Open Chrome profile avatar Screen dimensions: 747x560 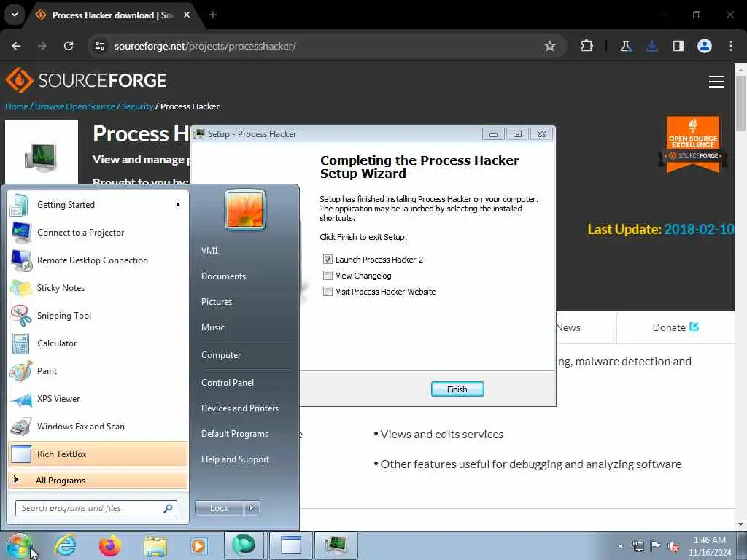coord(705,46)
